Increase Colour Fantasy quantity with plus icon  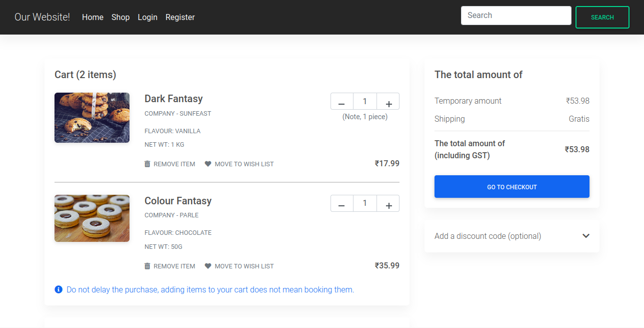coord(388,203)
